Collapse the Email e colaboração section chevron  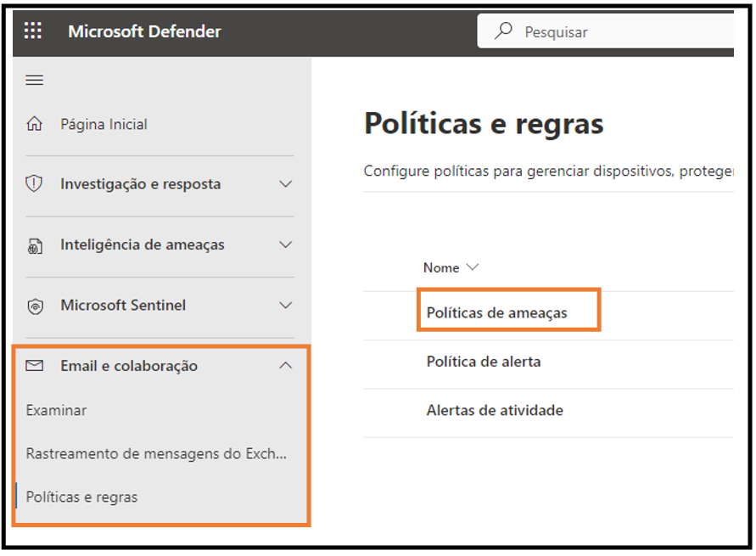(x=285, y=366)
